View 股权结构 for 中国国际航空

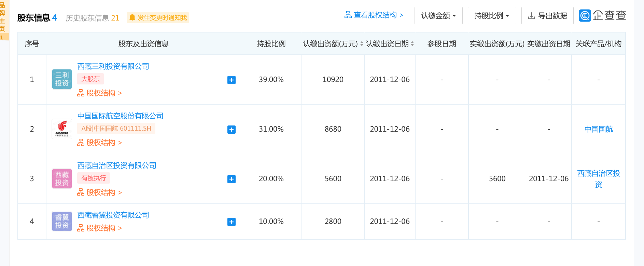click(x=99, y=143)
